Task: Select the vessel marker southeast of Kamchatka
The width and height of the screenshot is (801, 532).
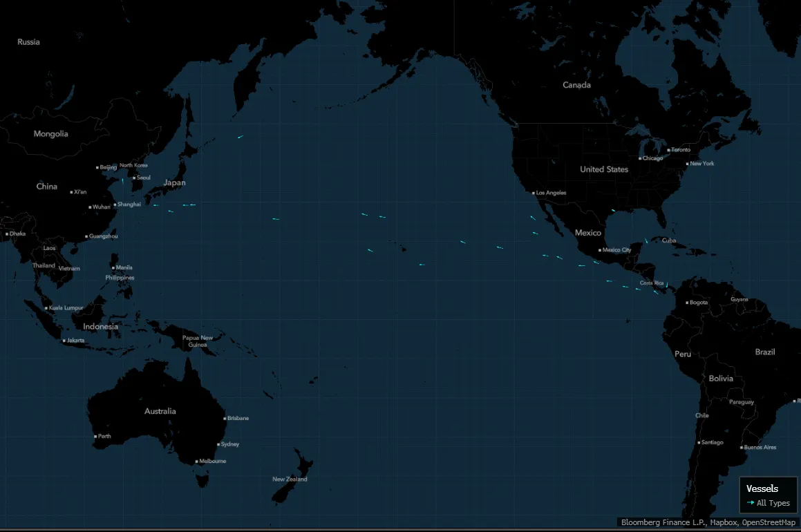Action: 240,137
